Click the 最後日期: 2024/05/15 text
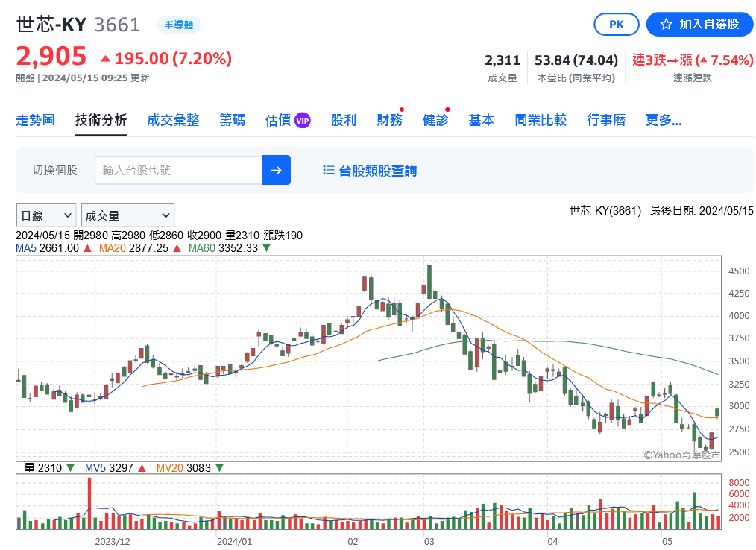This screenshot has height=550, width=756. (x=702, y=211)
